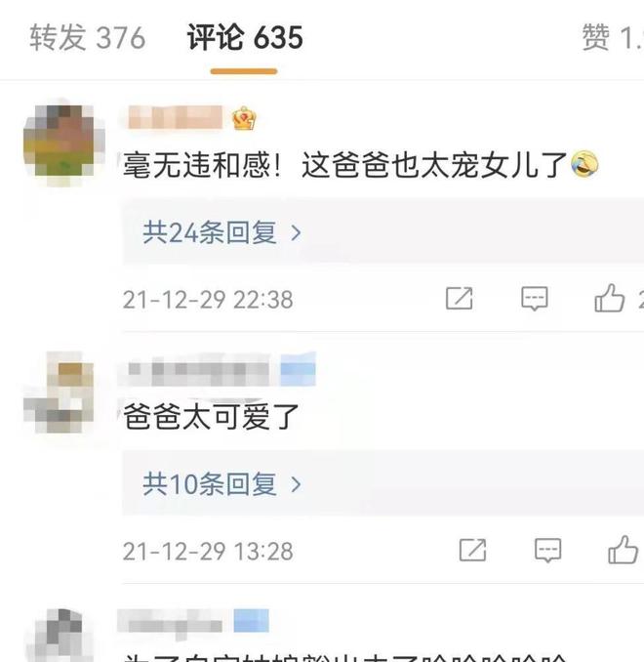
Task: Open the first commenter's blurred username
Action: [175, 117]
